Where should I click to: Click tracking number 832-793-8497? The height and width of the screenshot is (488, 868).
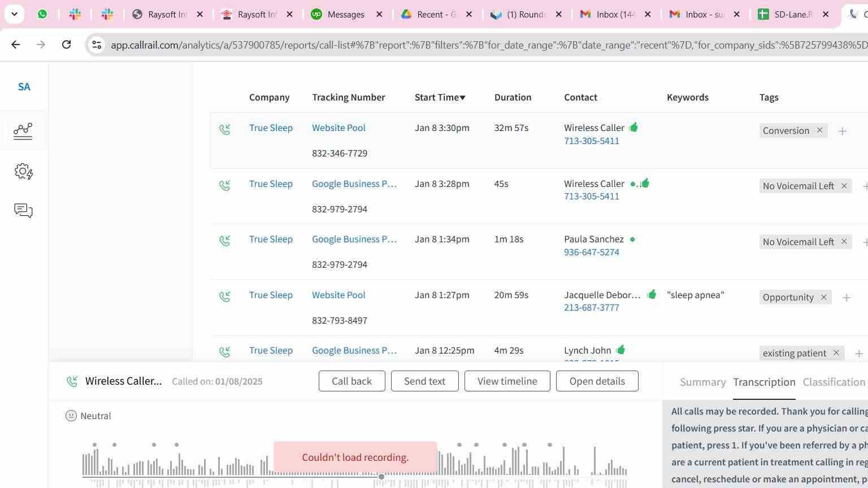[x=339, y=320]
